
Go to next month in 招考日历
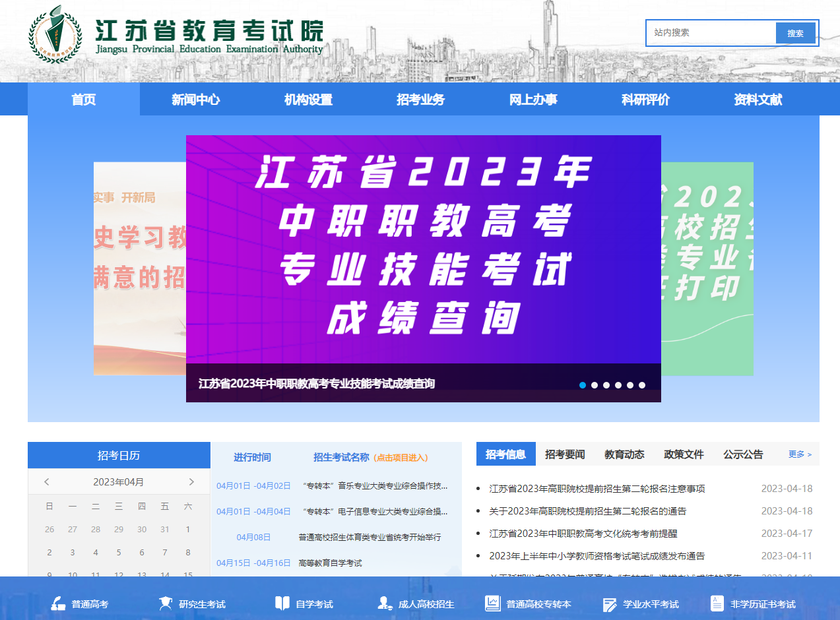191,481
